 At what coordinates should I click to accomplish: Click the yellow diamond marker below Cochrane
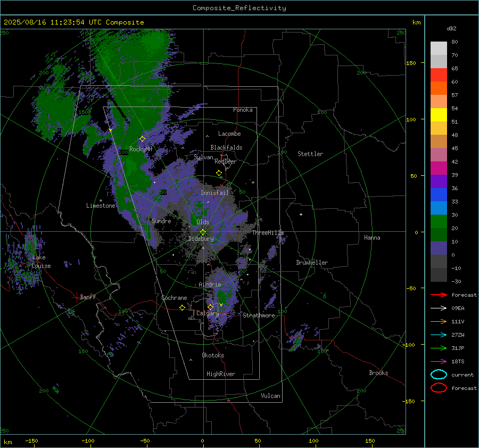pos(183,308)
